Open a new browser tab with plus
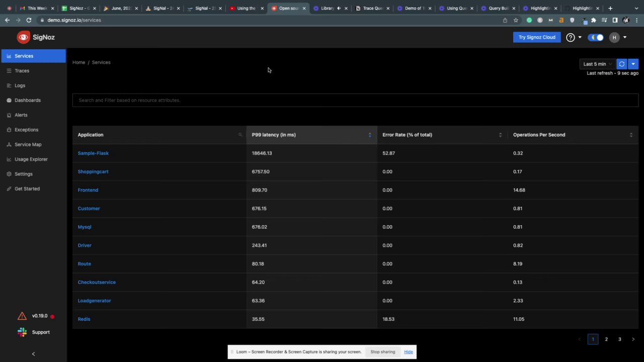 click(x=610, y=8)
